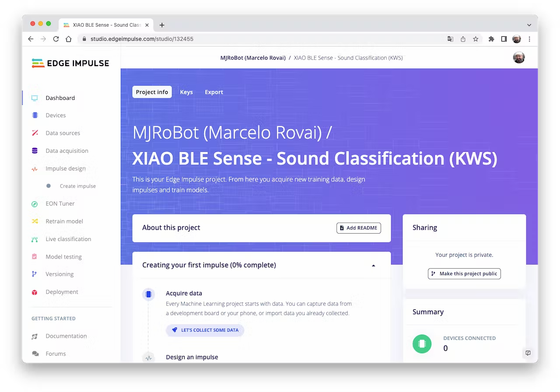Select the Project info tab
Image resolution: width=560 pixels, height=392 pixels.
[x=152, y=92]
